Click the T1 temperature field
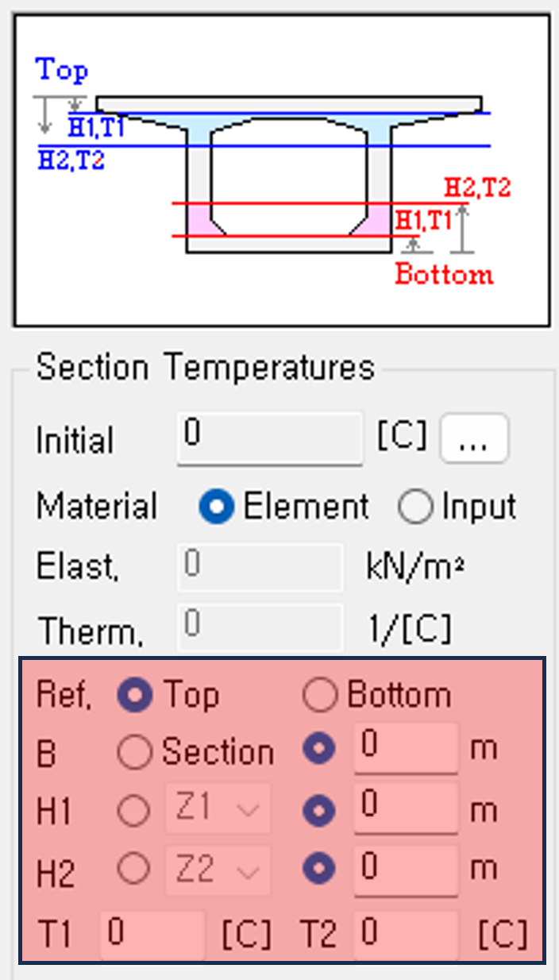 (152, 934)
